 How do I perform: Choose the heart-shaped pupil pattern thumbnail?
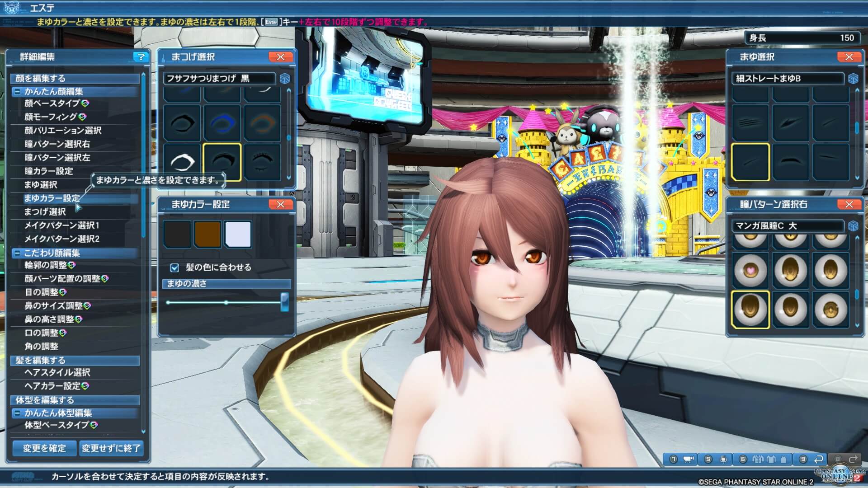[x=750, y=270]
